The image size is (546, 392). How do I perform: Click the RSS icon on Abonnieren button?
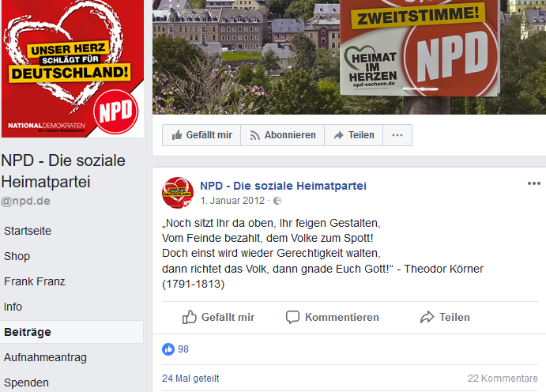pos(255,135)
